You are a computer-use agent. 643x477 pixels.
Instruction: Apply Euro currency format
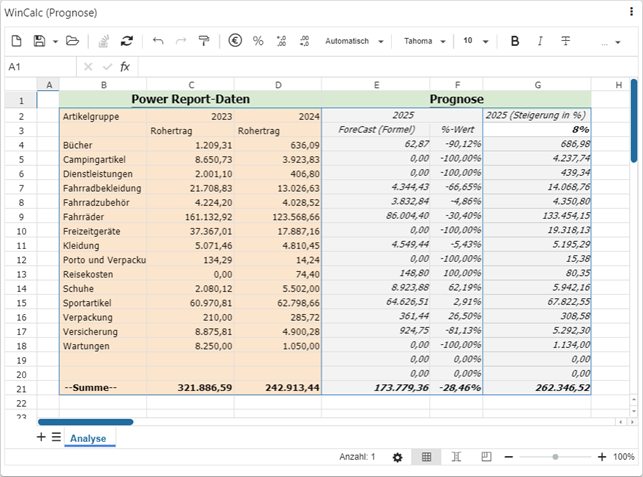click(x=235, y=41)
